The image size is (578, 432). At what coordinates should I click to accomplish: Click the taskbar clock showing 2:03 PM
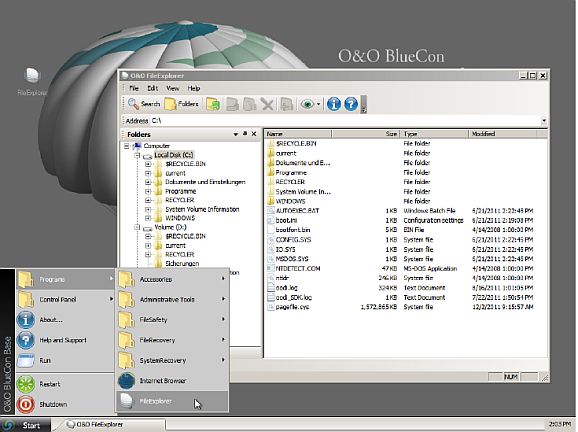pyautogui.click(x=560, y=425)
